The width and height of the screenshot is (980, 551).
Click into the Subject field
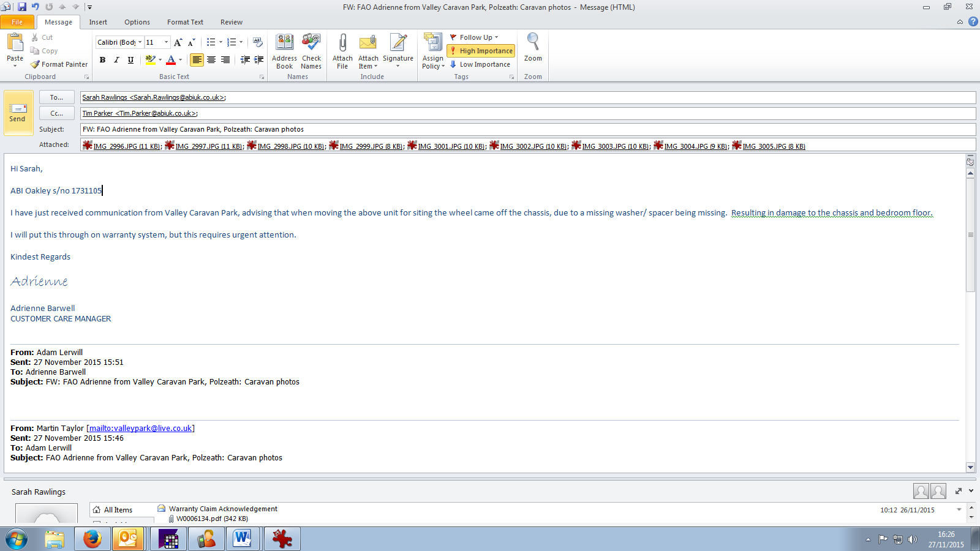[527, 129]
